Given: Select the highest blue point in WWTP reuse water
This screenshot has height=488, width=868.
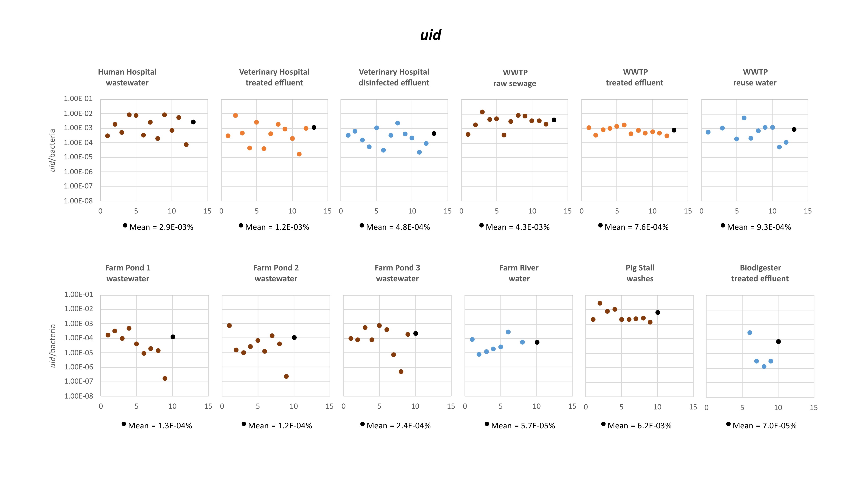Looking at the screenshot, I should 744,118.
